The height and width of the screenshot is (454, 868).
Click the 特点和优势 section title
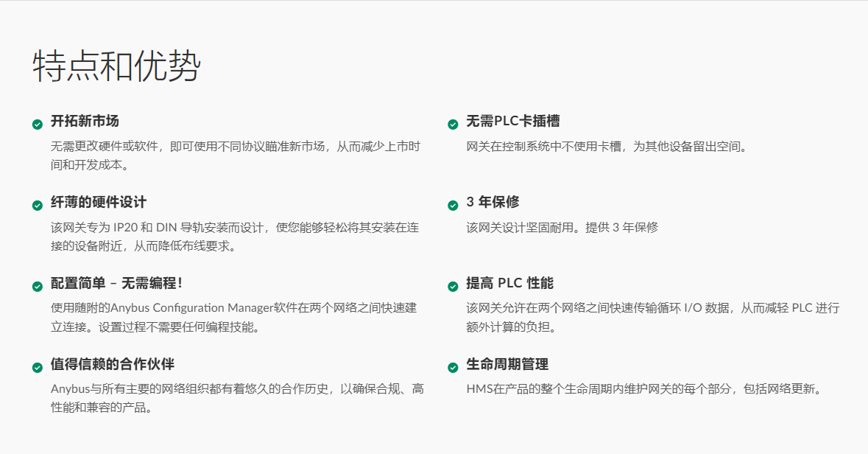pyautogui.click(x=116, y=66)
